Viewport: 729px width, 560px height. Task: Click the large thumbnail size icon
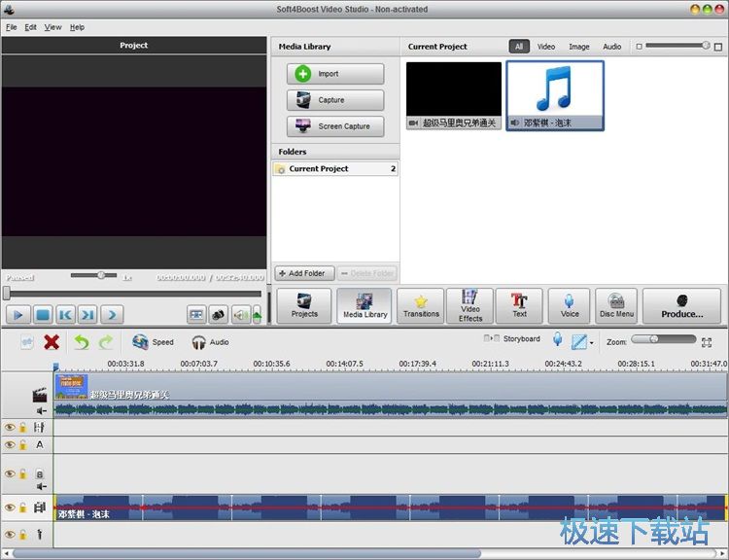[718, 47]
